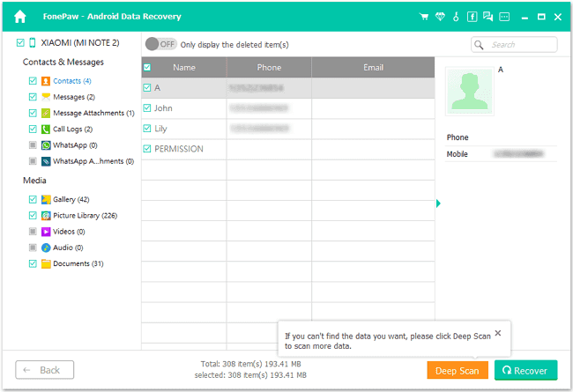Sort by the Name column header
The width and height of the screenshot is (573, 392).
pyautogui.click(x=184, y=67)
